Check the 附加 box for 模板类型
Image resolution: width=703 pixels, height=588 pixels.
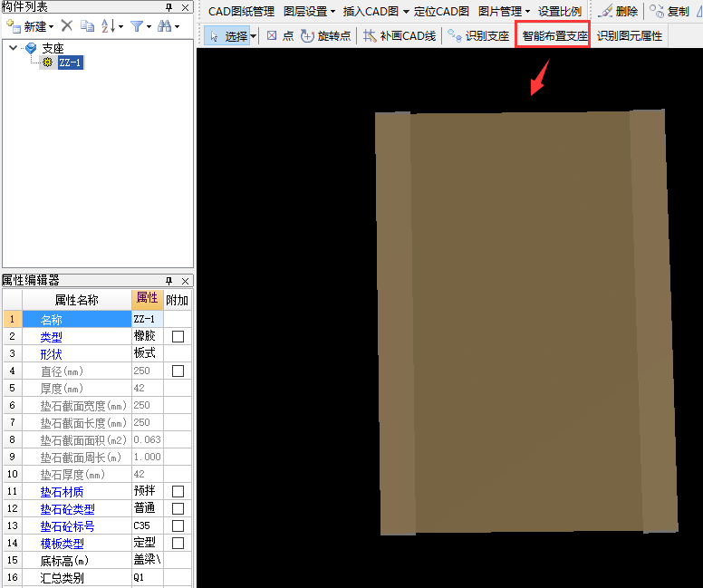point(178,543)
